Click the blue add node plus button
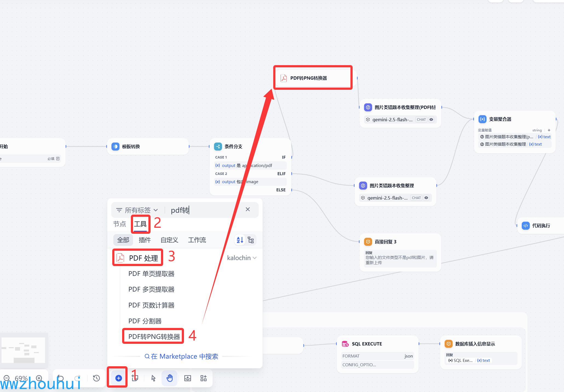Viewport: 564px width, 392px height. click(119, 378)
